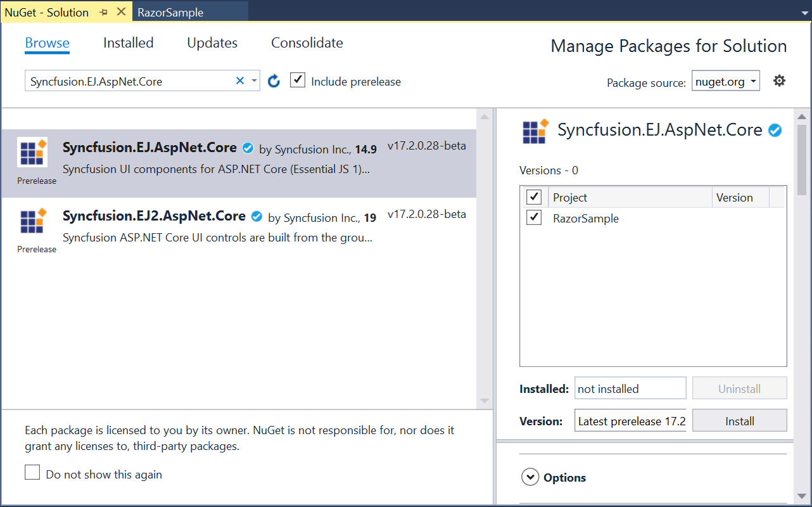Switch to the RazorSample document tab
The height and width of the screenshot is (507, 812).
tap(170, 13)
